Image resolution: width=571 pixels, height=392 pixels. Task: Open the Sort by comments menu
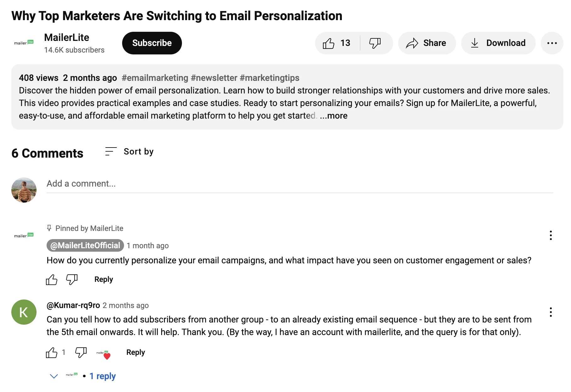pos(129,152)
